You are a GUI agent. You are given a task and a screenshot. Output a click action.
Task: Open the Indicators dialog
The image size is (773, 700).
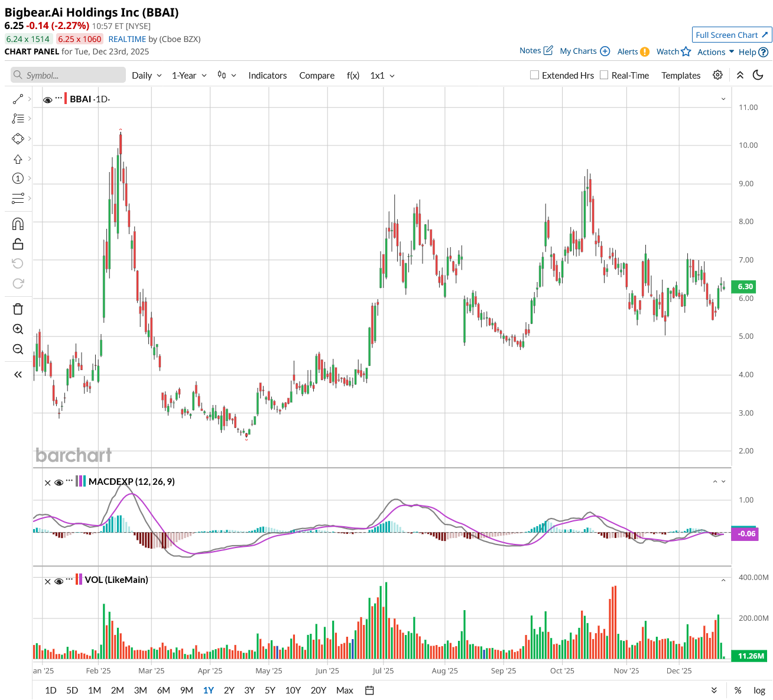tap(267, 75)
